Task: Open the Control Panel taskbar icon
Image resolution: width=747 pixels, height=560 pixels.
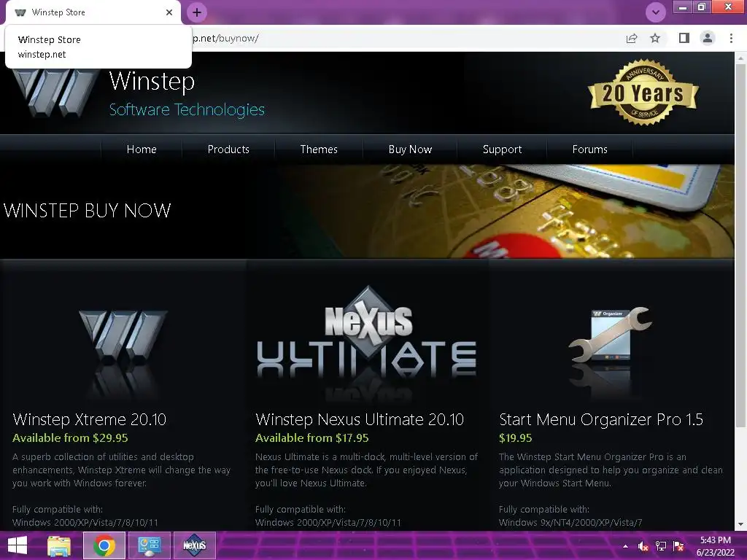Action: [149, 545]
